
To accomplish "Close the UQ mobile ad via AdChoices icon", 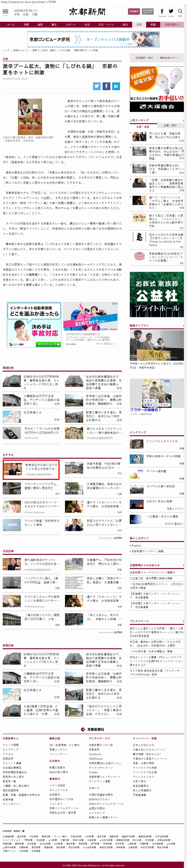I will 116,304.
